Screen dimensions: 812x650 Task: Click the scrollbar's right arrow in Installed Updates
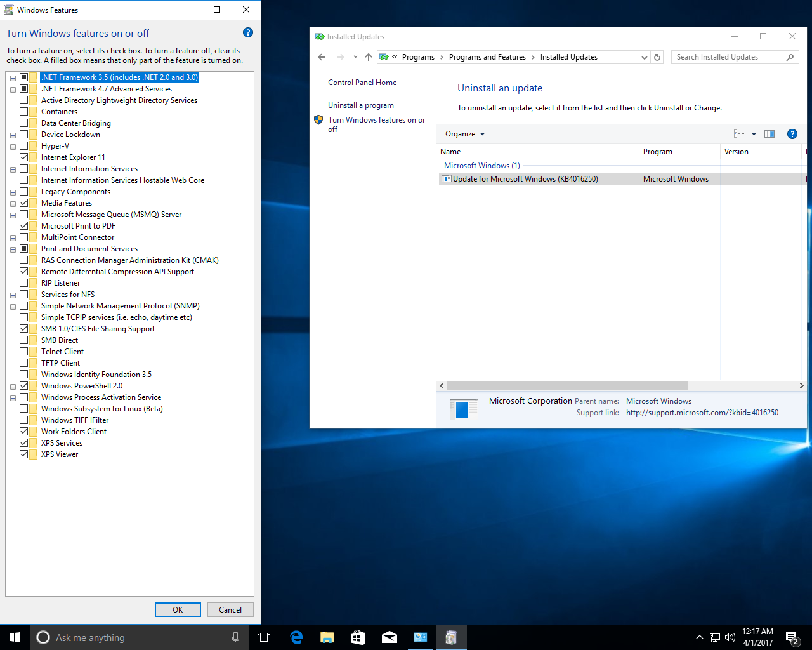coord(802,386)
